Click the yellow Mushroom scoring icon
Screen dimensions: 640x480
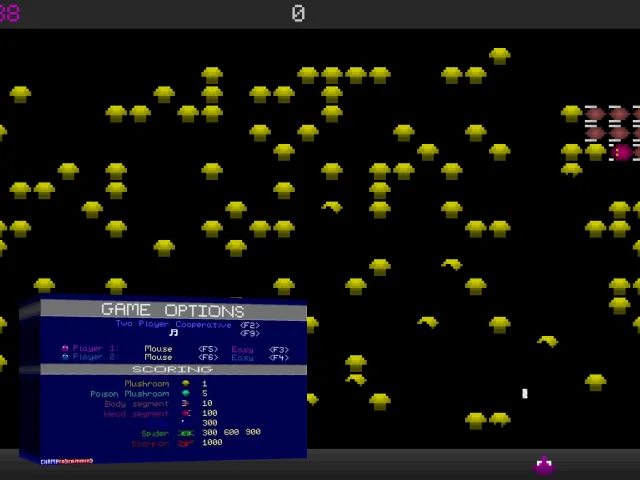click(x=186, y=383)
